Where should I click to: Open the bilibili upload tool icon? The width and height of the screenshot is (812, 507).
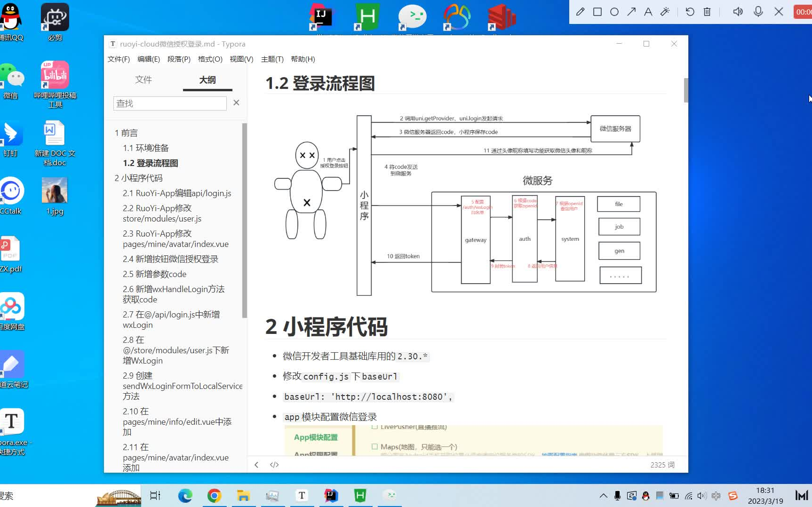(x=55, y=85)
